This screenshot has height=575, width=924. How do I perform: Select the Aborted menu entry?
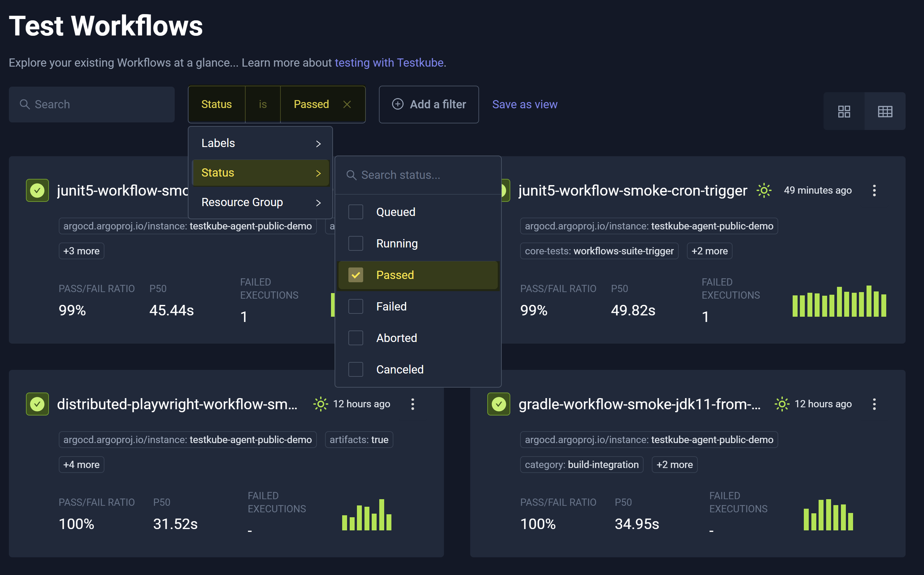click(396, 338)
